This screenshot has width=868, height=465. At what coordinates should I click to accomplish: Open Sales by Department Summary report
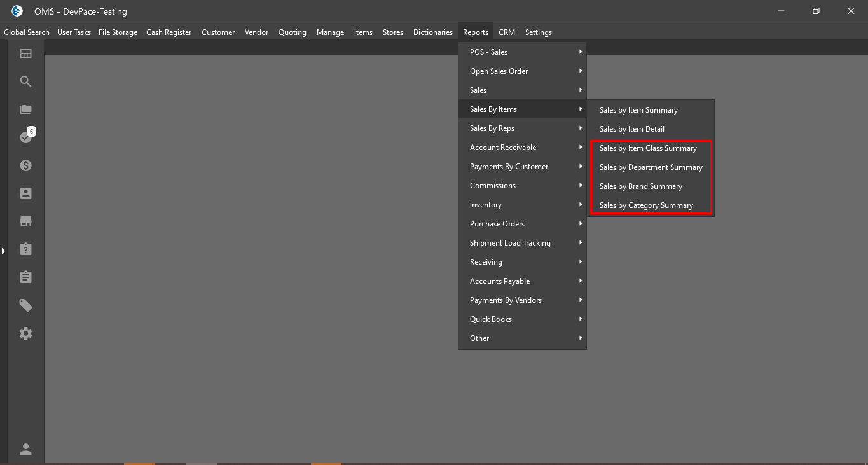[x=651, y=167]
